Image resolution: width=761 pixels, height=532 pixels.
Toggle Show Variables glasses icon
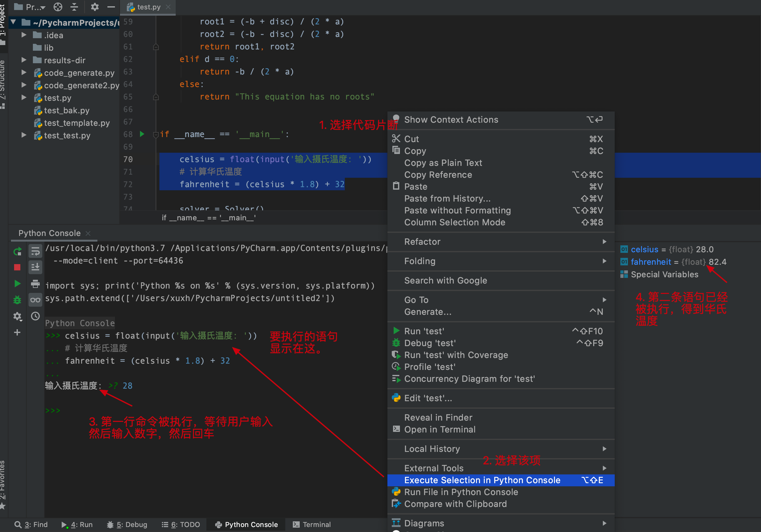pos(35,300)
